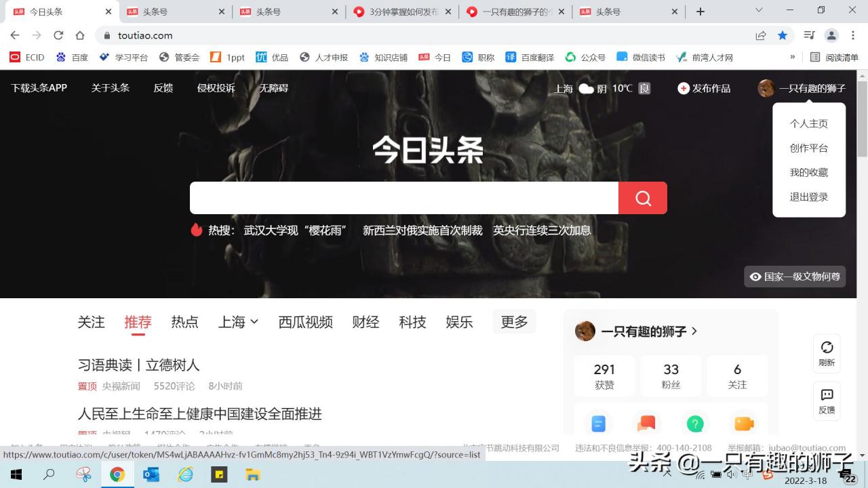Click the 33 粉丝 stat card
This screenshot has height=488, width=868.
671,376
